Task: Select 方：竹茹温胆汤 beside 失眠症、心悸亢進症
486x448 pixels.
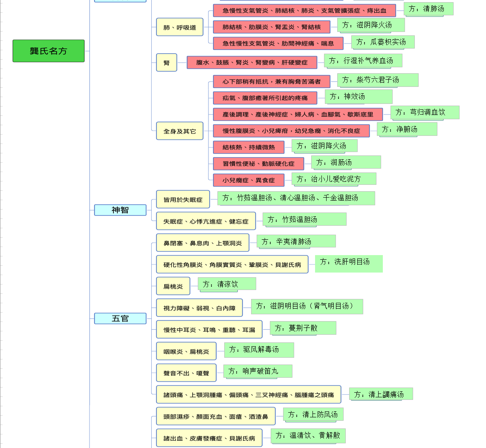Action: point(304,219)
